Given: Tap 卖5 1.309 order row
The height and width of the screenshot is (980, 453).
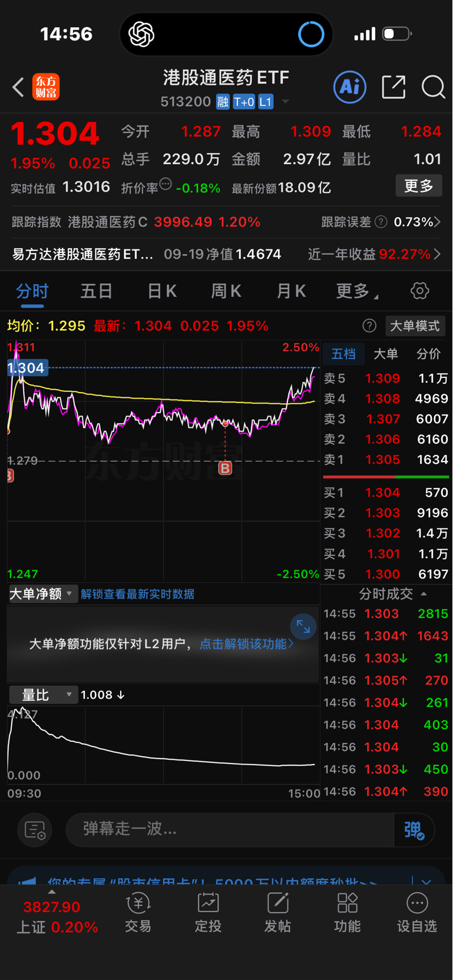Looking at the screenshot, I should [386, 378].
